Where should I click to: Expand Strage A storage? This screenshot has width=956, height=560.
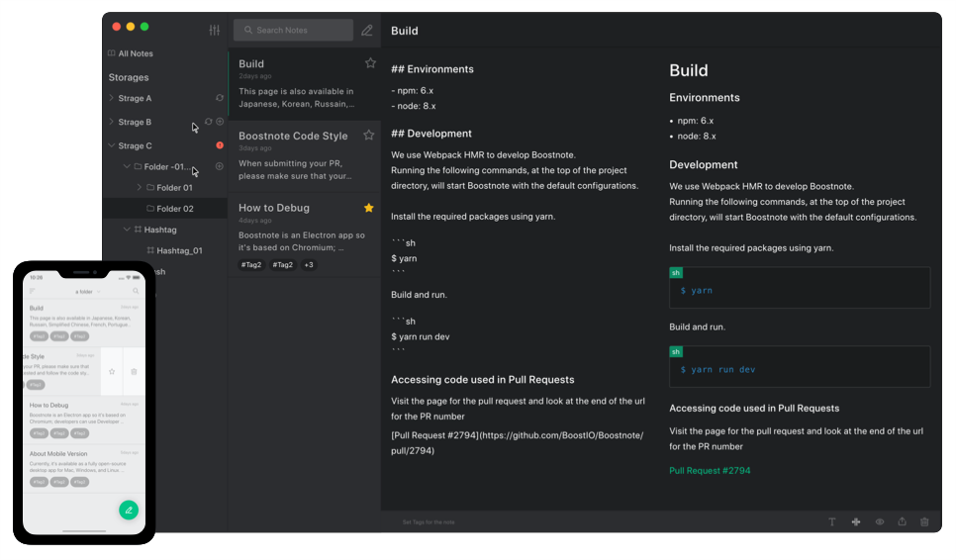(x=111, y=98)
